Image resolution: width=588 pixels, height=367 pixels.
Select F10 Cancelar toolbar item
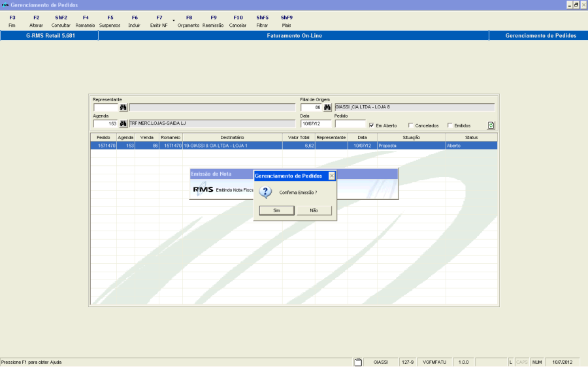238,22
